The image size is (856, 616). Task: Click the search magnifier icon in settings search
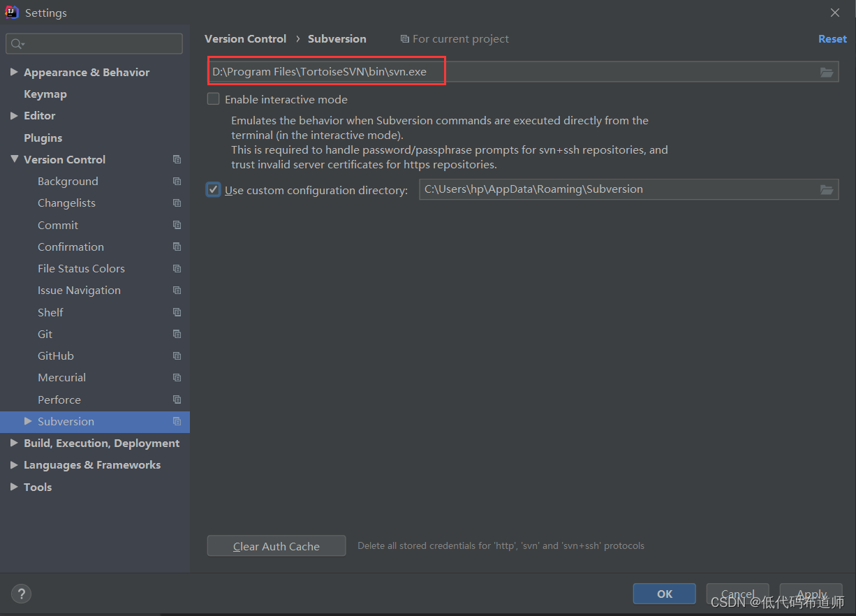[x=17, y=44]
